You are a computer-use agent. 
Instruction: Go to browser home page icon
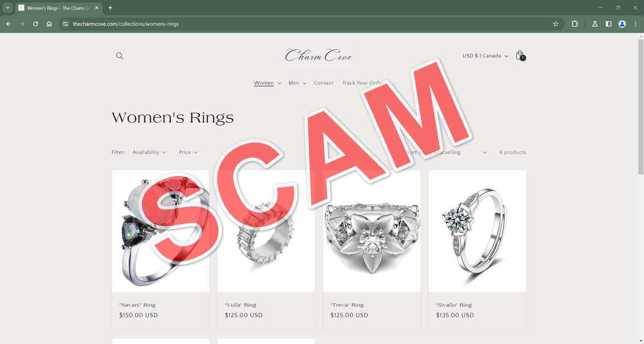click(49, 24)
